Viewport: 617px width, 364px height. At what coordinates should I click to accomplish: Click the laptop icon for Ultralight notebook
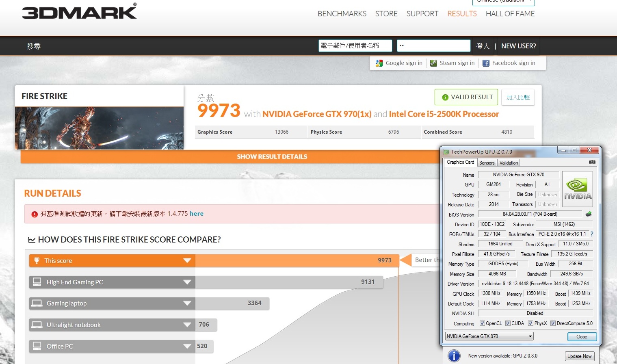[37, 325]
